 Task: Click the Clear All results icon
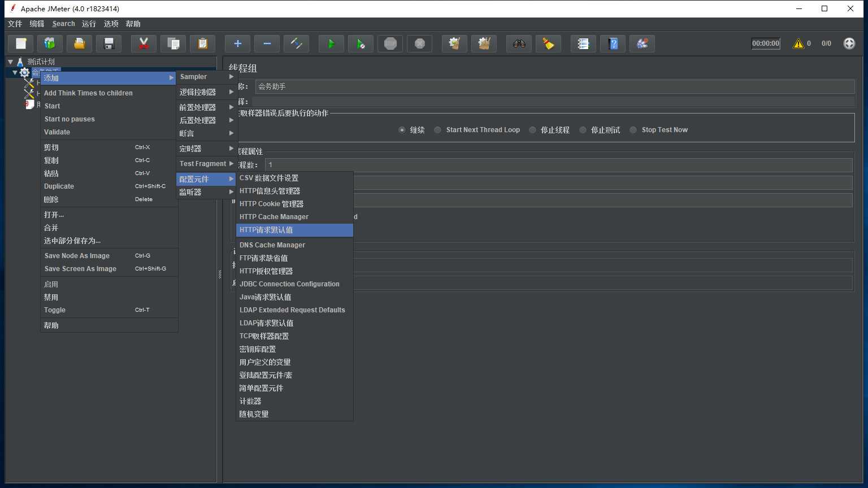coord(484,43)
